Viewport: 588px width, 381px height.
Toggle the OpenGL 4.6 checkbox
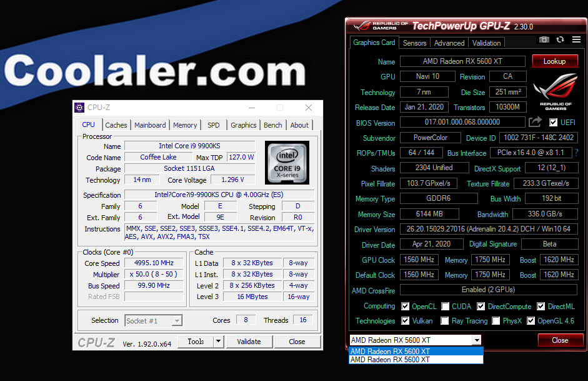coord(531,320)
